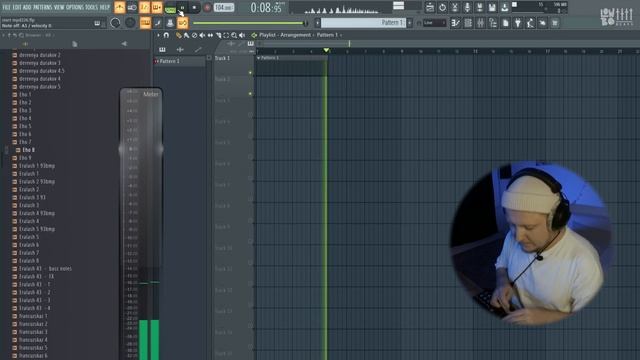The image size is (640, 360).
Task: Click the Track 1 header label
Action: [222, 58]
